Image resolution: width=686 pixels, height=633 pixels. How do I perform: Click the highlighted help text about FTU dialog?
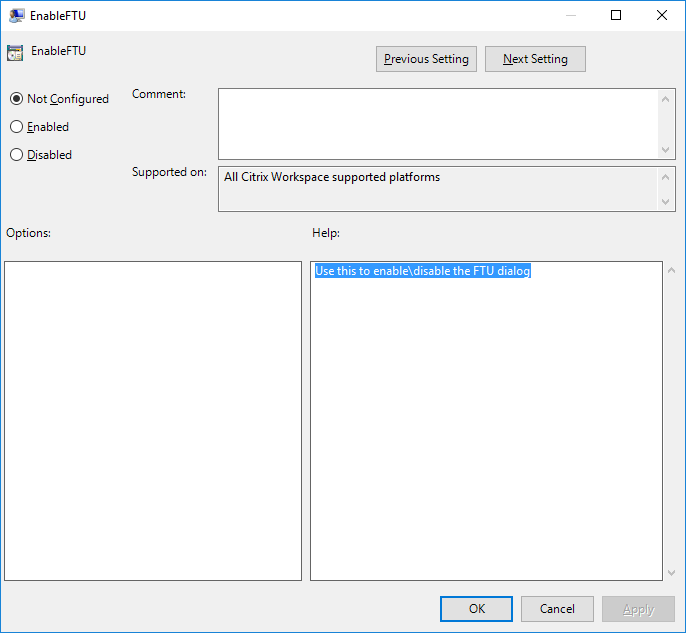pyautogui.click(x=423, y=271)
